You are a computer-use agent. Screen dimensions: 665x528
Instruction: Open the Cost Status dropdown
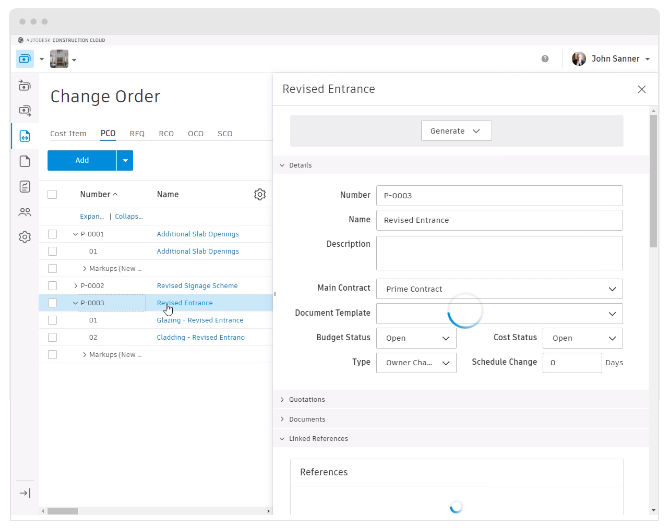coord(583,338)
